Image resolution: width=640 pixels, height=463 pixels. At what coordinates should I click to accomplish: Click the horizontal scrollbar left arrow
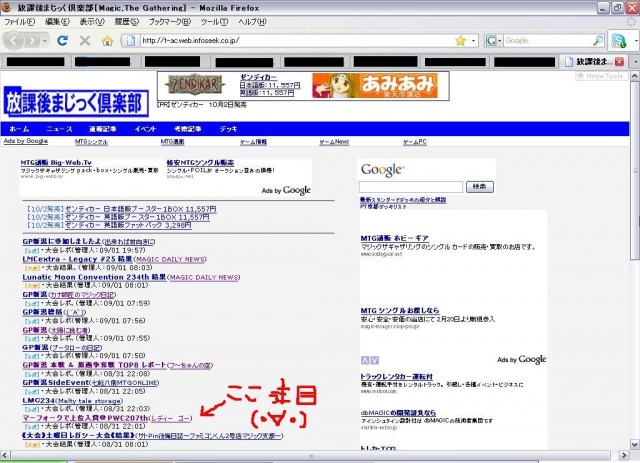pyautogui.click(x=5, y=455)
